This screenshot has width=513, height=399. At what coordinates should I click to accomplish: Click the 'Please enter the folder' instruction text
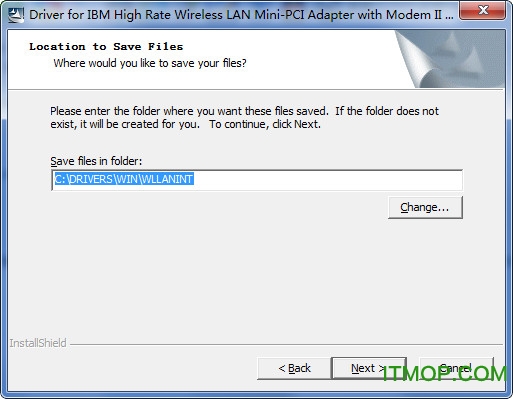coord(244,117)
